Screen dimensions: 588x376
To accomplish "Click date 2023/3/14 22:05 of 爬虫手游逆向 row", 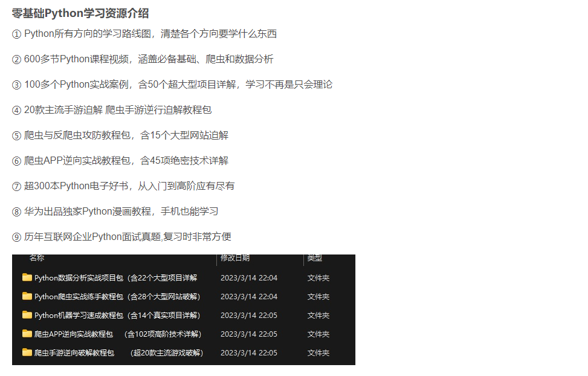I will (x=249, y=353).
